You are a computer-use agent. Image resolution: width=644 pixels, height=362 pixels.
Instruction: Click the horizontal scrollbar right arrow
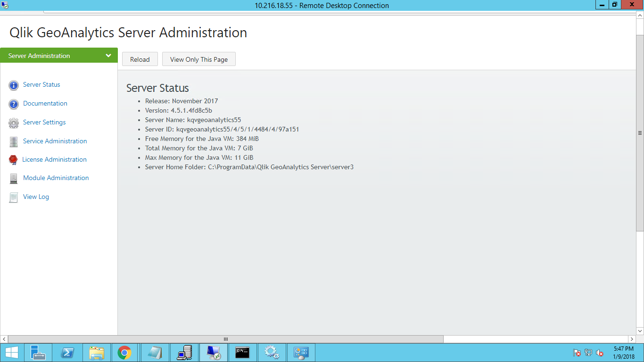point(632,339)
